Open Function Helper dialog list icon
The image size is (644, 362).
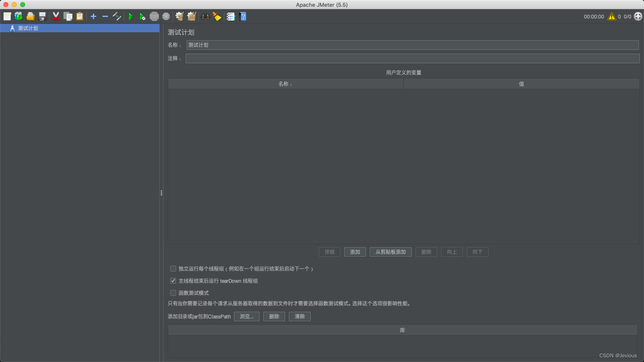point(231,16)
